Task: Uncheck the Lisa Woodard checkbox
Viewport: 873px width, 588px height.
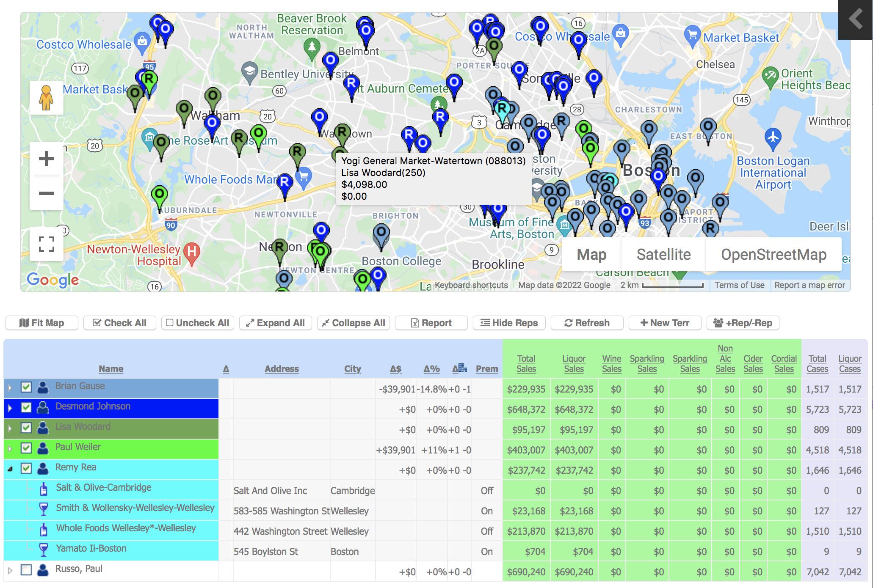Action: tap(26, 428)
